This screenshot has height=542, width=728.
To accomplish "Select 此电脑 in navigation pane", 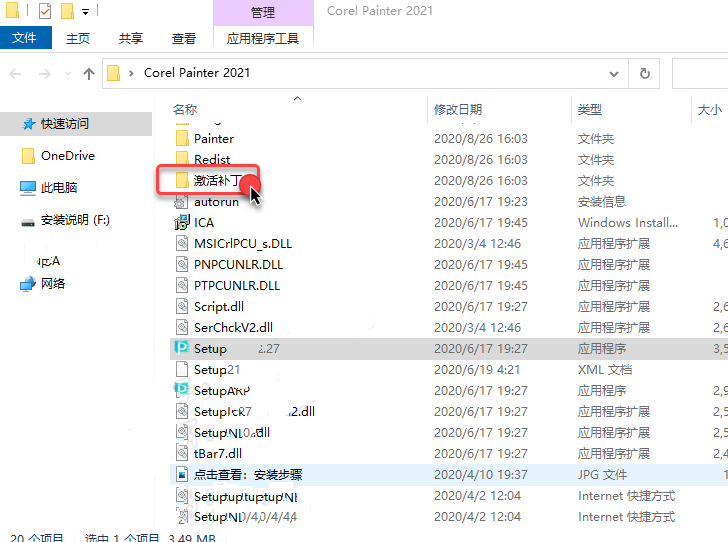I will [x=58, y=188].
